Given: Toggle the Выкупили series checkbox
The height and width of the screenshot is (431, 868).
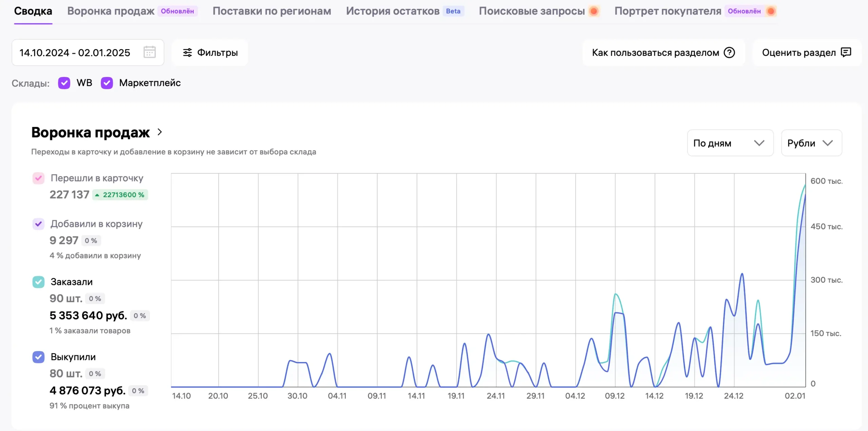Looking at the screenshot, I should click(x=38, y=357).
